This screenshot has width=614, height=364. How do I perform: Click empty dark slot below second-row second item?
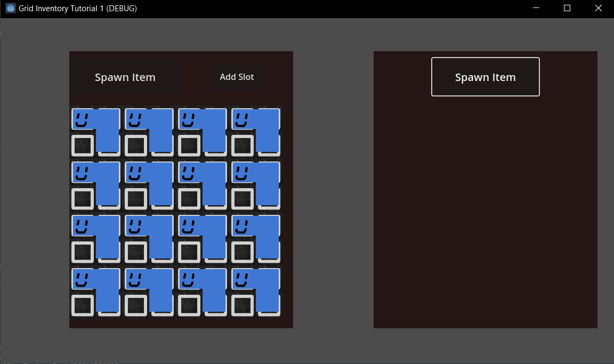tap(136, 199)
